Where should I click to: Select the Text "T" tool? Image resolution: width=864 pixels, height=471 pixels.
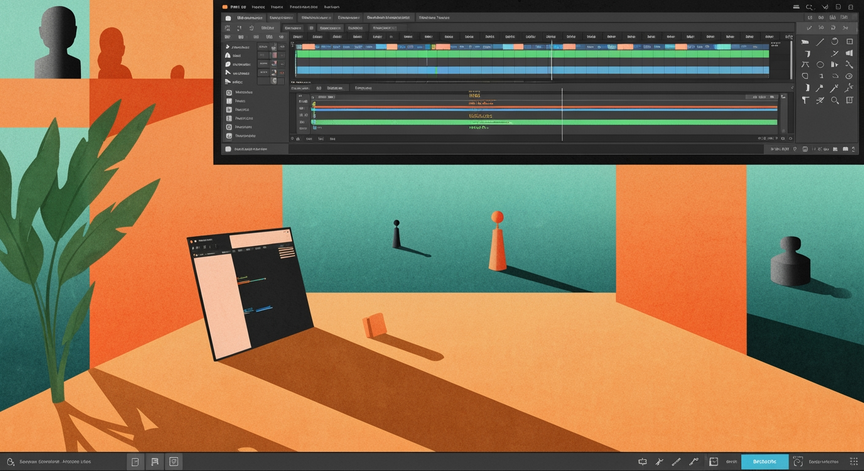(x=805, y=100)
